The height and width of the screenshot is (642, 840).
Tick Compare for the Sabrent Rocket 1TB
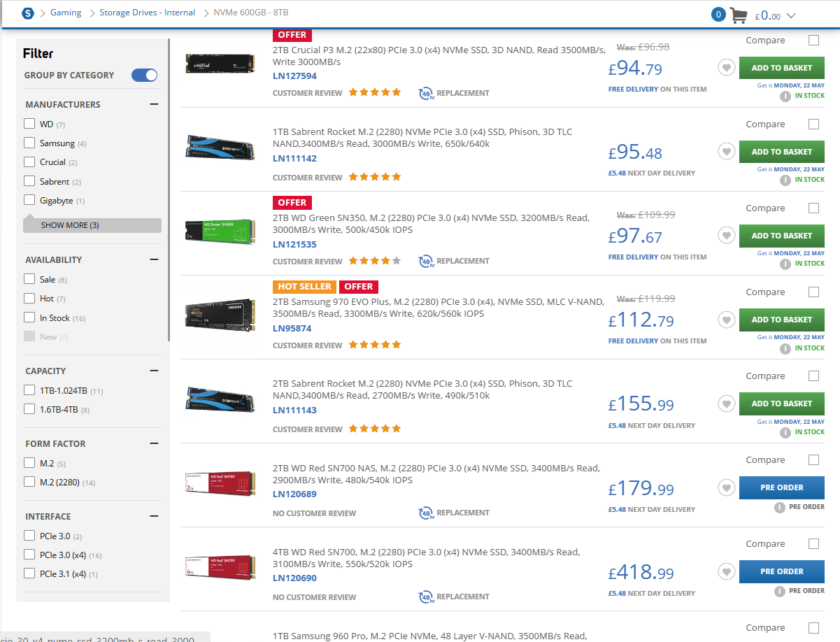813,124
